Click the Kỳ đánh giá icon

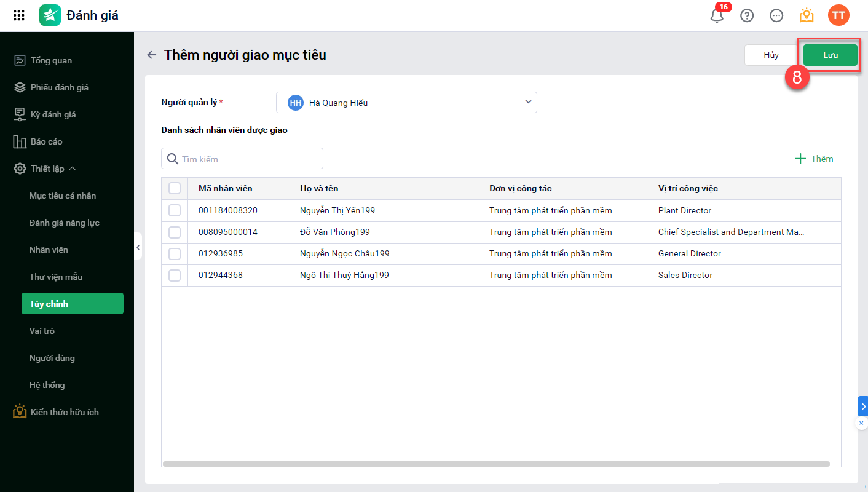pyautogui.click(x=20, y=114)
